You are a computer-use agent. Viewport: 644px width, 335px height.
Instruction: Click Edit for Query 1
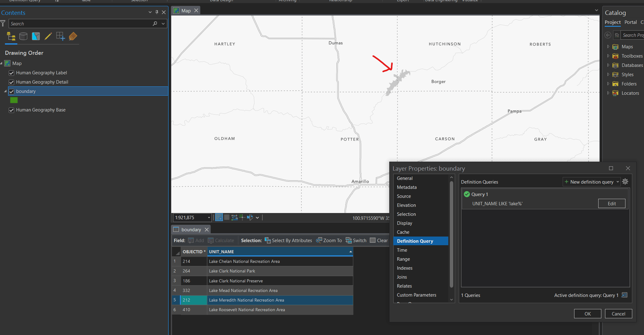point(612,203)
